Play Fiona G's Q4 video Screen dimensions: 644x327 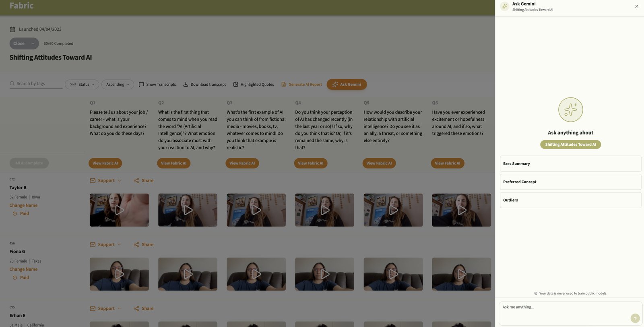click(x=324, y=274)
